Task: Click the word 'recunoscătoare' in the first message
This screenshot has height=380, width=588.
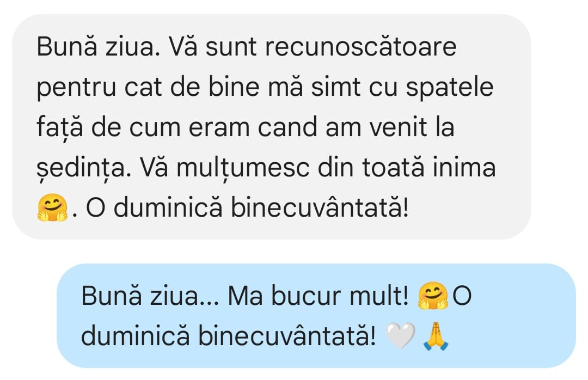Action: click(x=361, y=47)
